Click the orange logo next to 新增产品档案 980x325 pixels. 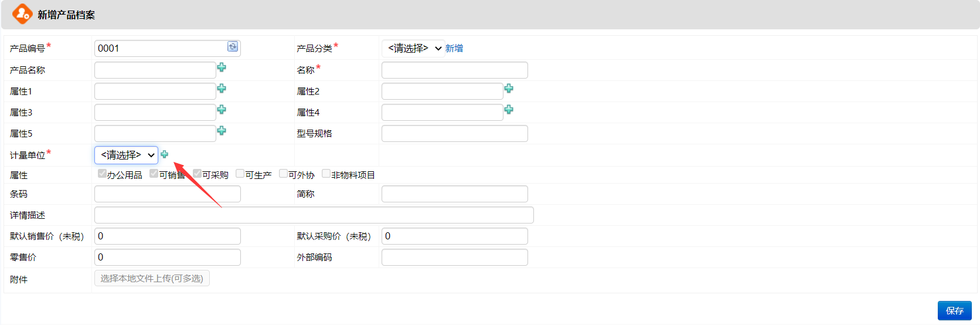click(x=22, y=14)
